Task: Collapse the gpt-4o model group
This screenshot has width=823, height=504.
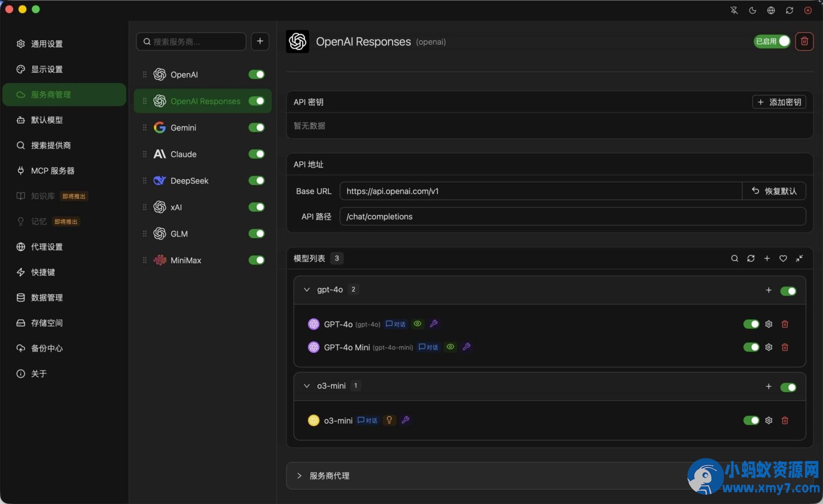Action: click(x=306, y=290)
